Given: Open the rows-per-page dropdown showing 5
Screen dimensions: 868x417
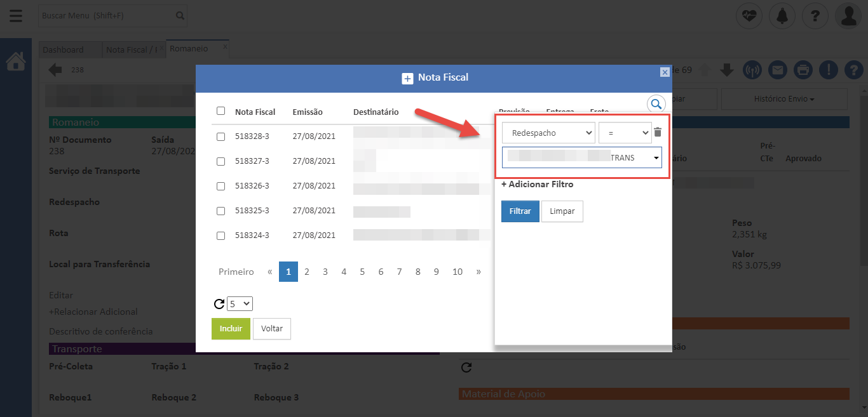Looking at the screenshot, I should tap(240, 304).
